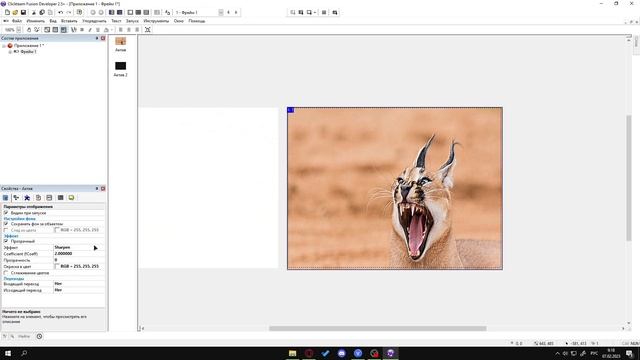
Task: Click the vertical scrollbar of the frame editor
Action: (x=629, y=178)
